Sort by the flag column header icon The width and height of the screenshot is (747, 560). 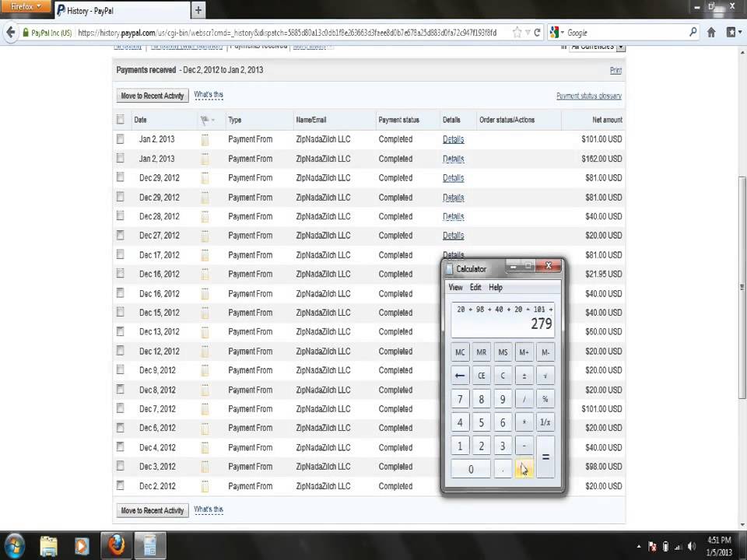(207, 120)
